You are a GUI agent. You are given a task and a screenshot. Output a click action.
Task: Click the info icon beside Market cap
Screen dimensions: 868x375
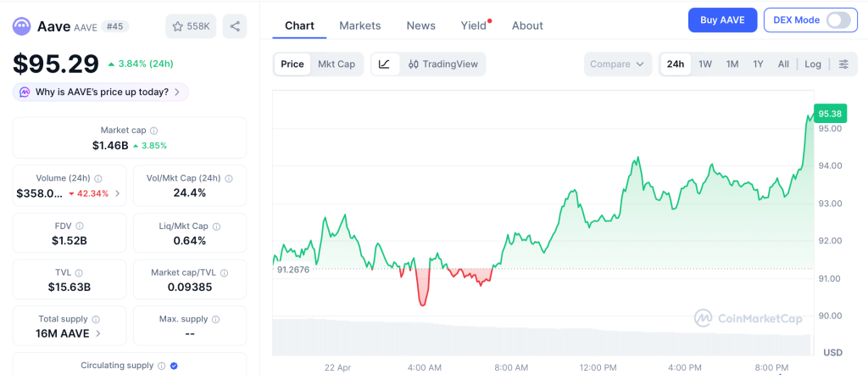point(153,131)
